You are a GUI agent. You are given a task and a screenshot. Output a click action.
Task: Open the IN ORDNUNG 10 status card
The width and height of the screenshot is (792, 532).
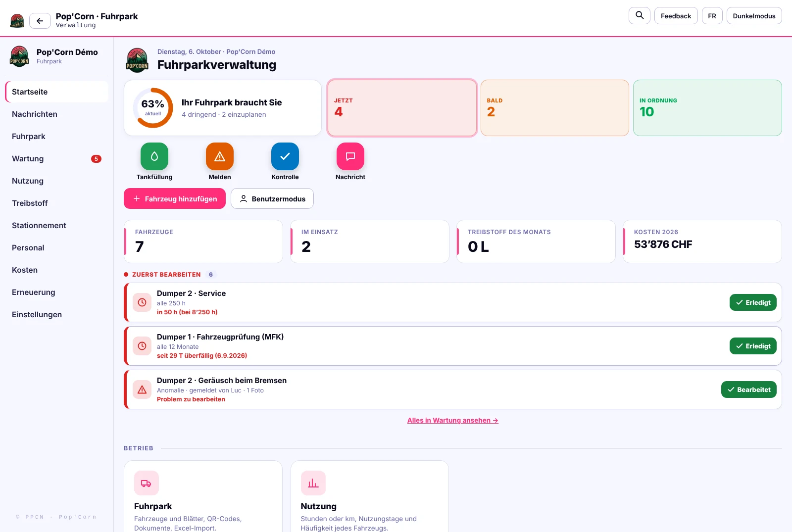[x=707, y=108]
